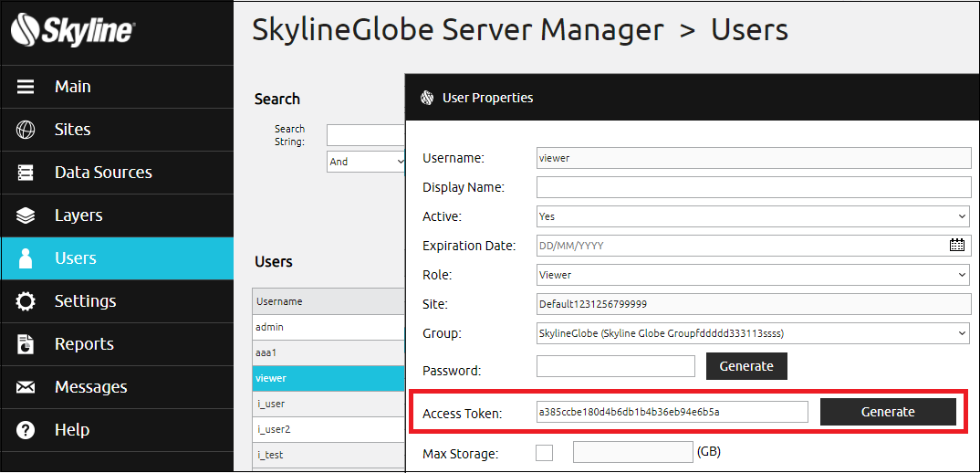Click the Messages envelope icon
The image size is (980, 473).
[x=26, y=387]
